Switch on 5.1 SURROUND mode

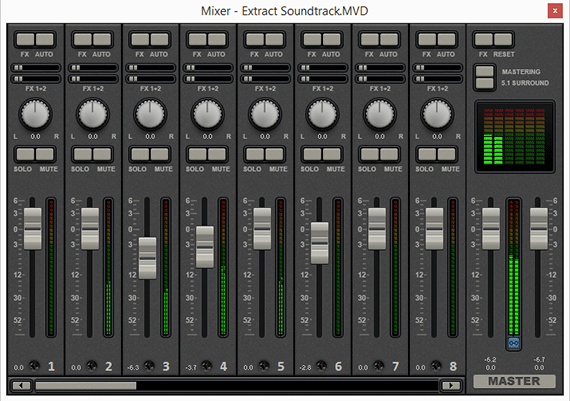click(485, 83)
